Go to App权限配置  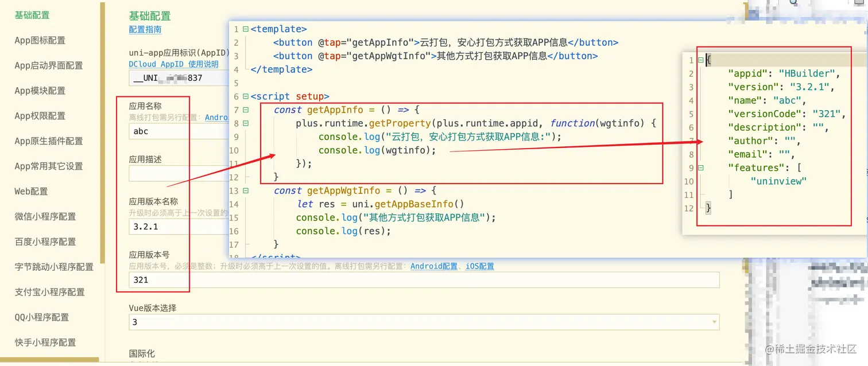(x=40, y=116)
